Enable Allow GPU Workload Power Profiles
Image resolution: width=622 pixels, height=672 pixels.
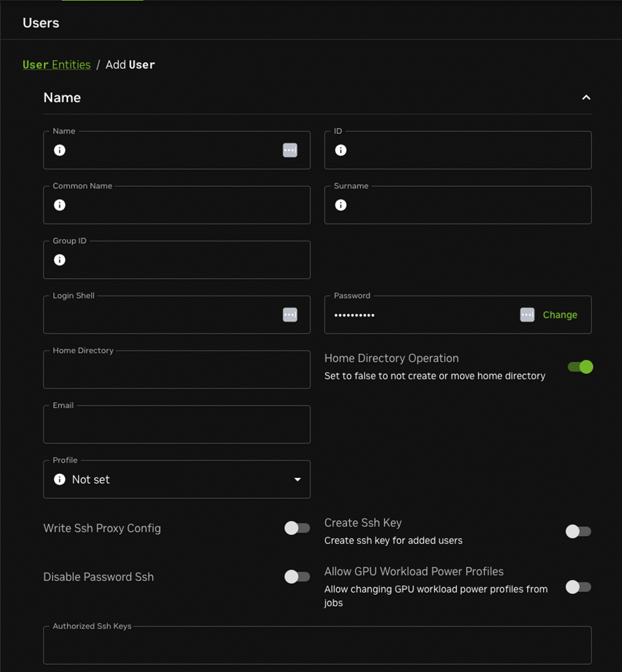pyautogui.click(x=578, y=587)
